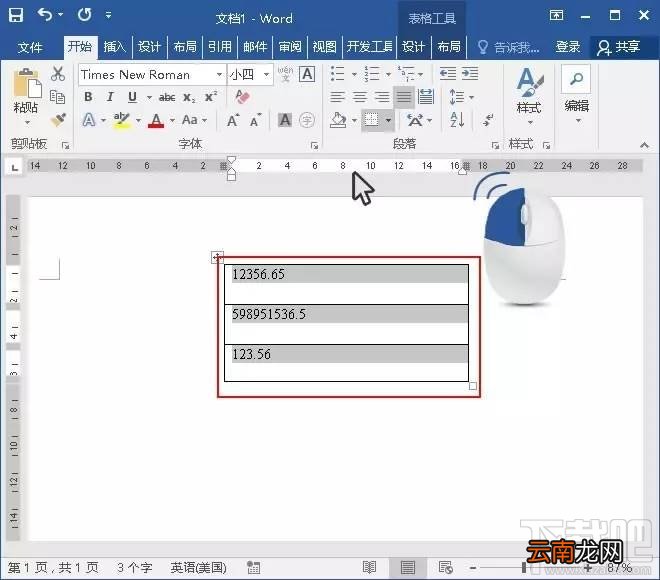Switch to the 审阅 tab
Image resolution: width=660 pixels, height=580 pixels.
(290, 46)
